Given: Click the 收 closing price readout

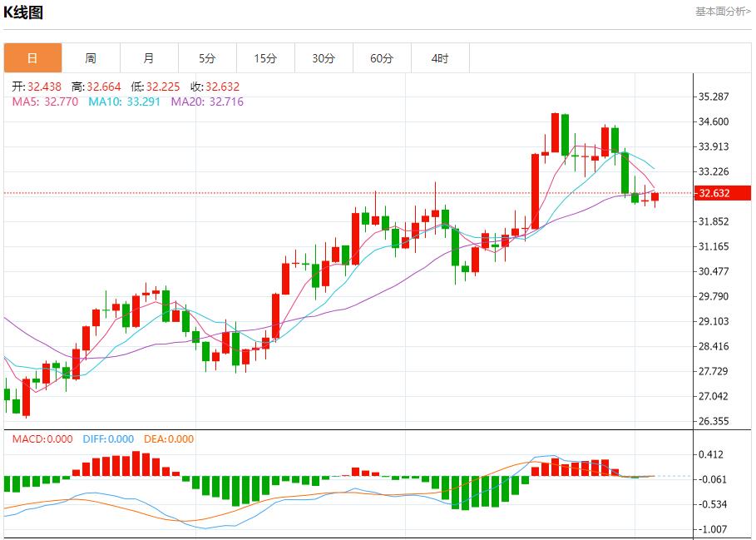Looking at the screenshot, I should pyautogui.click(x=215, y=87).
